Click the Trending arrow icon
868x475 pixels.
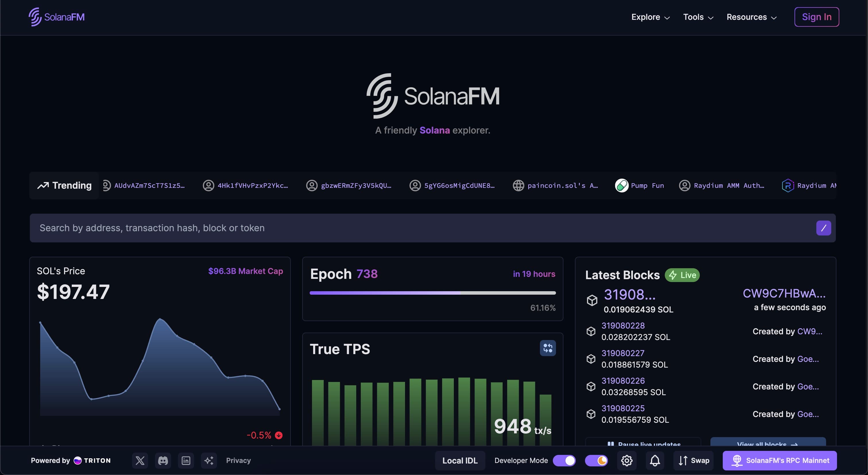tap(43, 186)
